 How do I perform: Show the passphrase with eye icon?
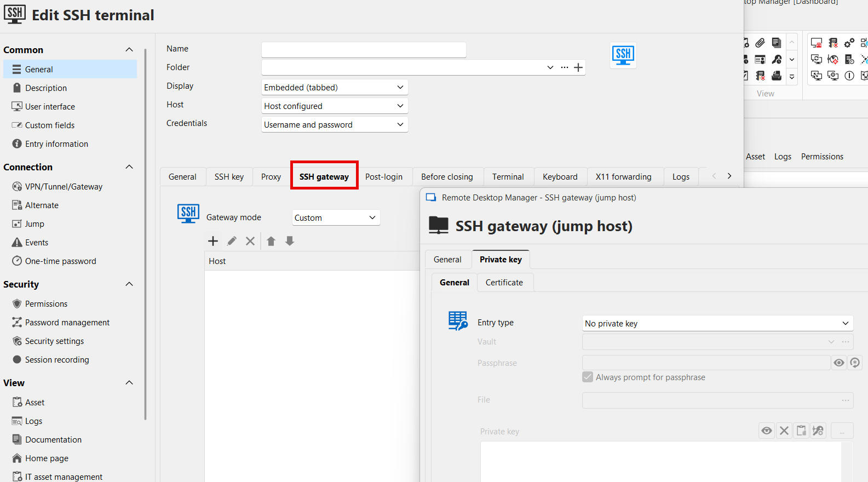pos(839,363)
